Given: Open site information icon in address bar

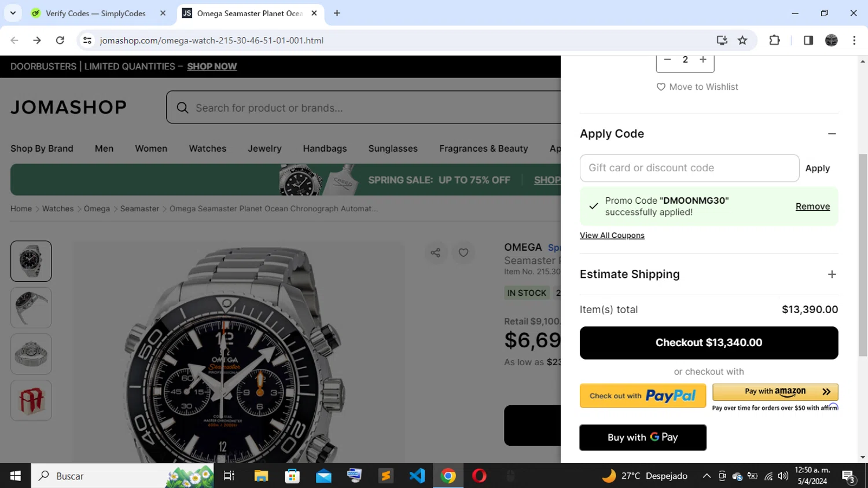Looking at the screenshot, I should tap(87, 41).
